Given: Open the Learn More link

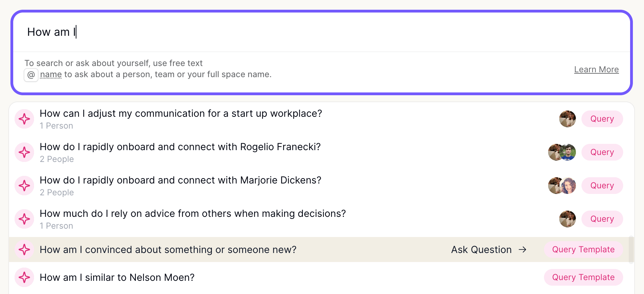Looking at the screenshot, I should [x=596, y=70].
